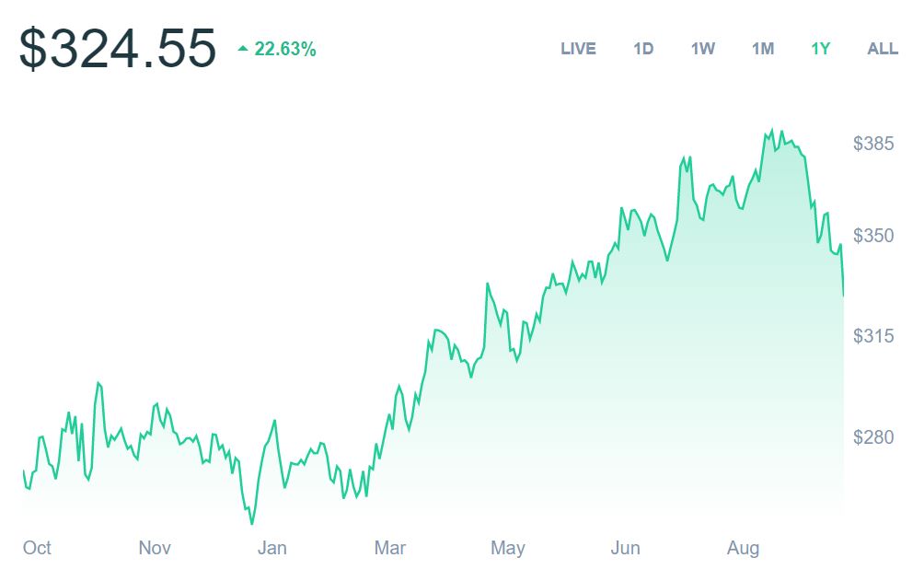Click the 22.63% change percentage
Image resolution: width=924 pixels, height=581 pixels.
[x=285, y=50]
